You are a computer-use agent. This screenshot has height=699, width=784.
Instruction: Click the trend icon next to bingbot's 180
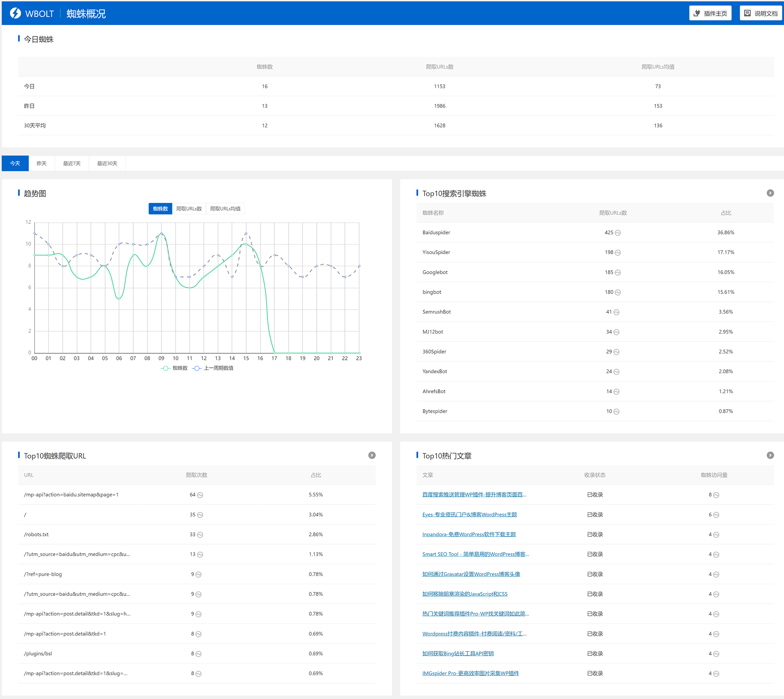(x=618, y=292)
